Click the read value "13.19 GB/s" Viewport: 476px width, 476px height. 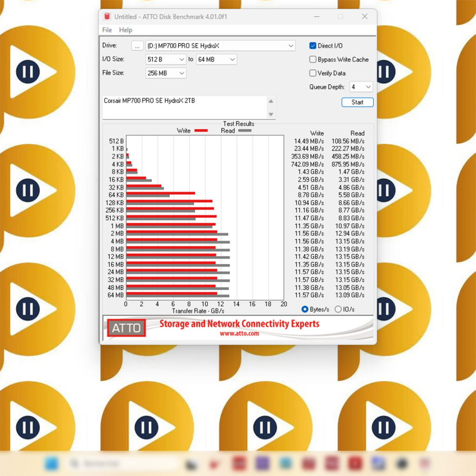pyautogui.click(x=350, y=249)
